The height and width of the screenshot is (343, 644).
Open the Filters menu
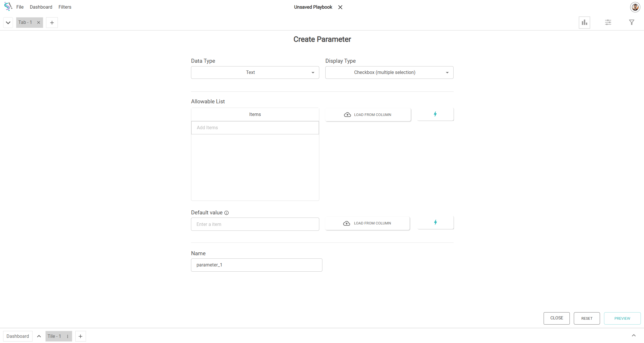(x=65, y=7)
